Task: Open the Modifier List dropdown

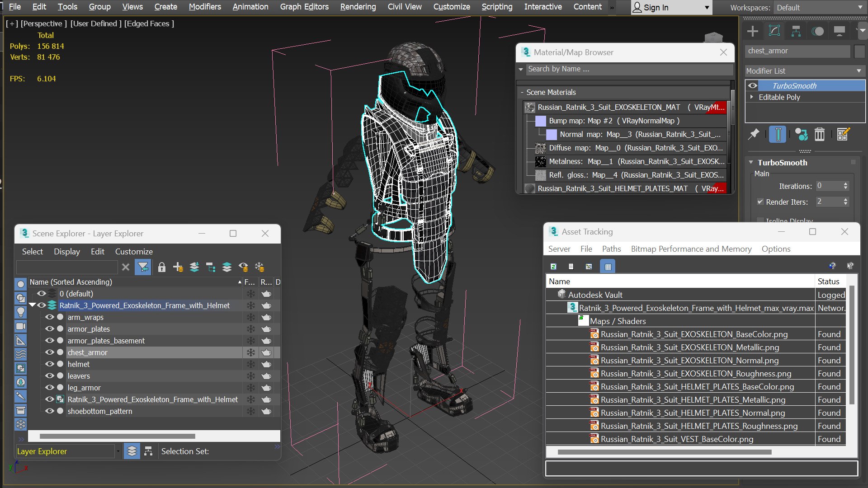Action: tap(804, 71)
